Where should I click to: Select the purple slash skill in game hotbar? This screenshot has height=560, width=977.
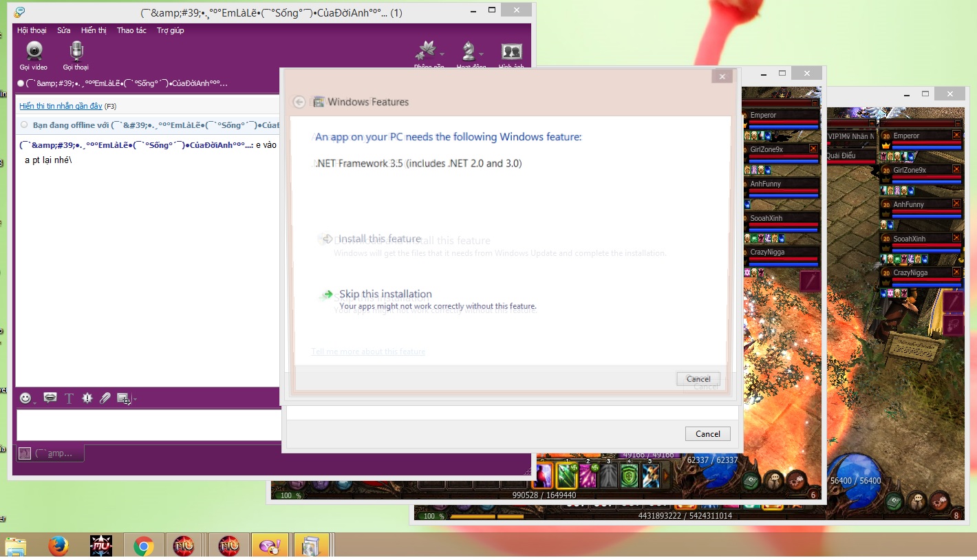coord(588,475)
